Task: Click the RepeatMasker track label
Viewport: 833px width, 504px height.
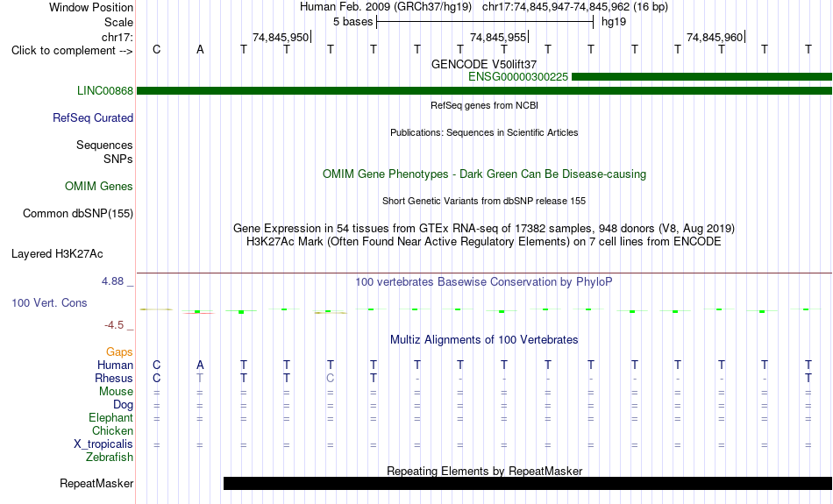Action: 96,483
